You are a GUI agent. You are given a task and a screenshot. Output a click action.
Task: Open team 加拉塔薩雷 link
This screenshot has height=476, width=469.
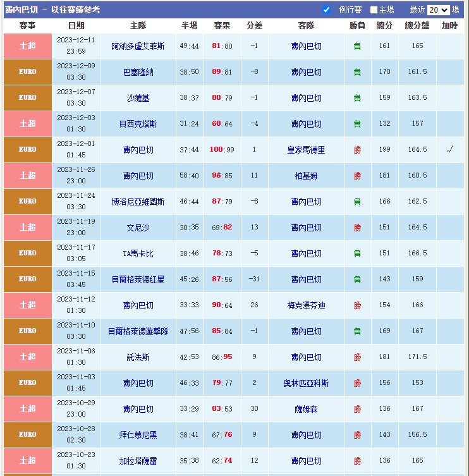[x=138, y=461]
